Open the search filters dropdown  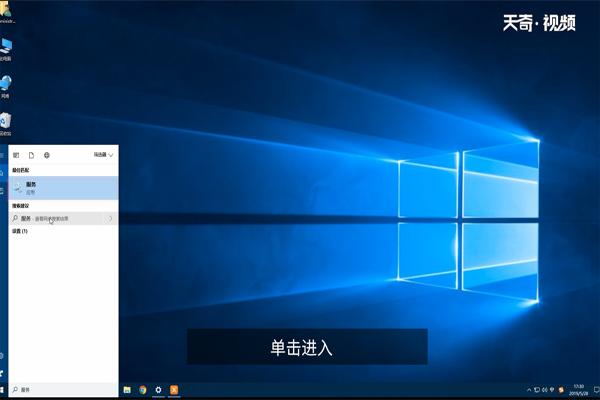tap(104, 155)
